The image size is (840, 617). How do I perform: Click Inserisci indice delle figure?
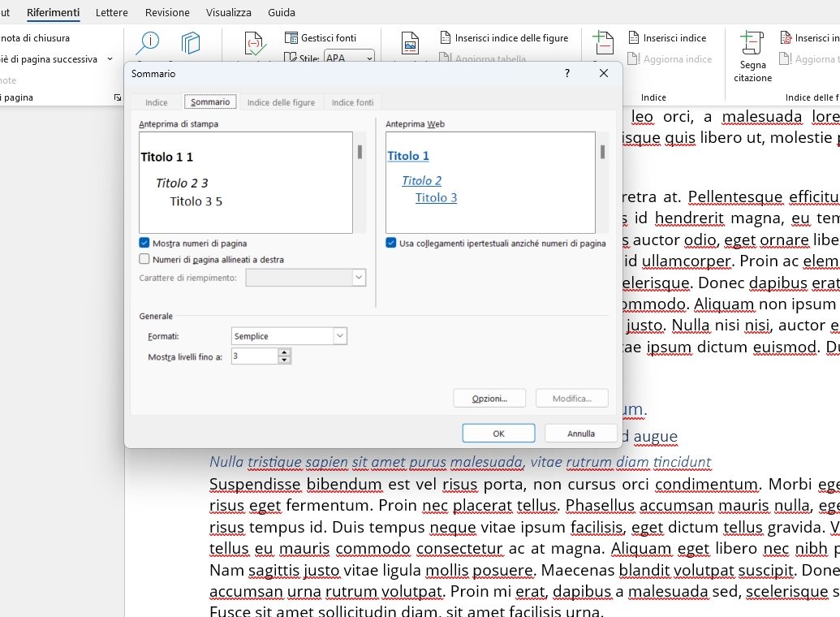pyautogui.click(x=504, y=38)
